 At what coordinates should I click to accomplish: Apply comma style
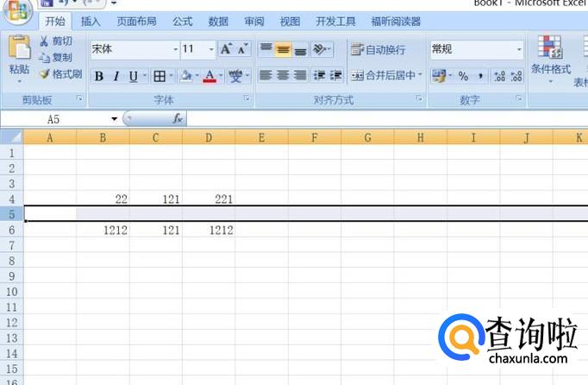point(480,76)
